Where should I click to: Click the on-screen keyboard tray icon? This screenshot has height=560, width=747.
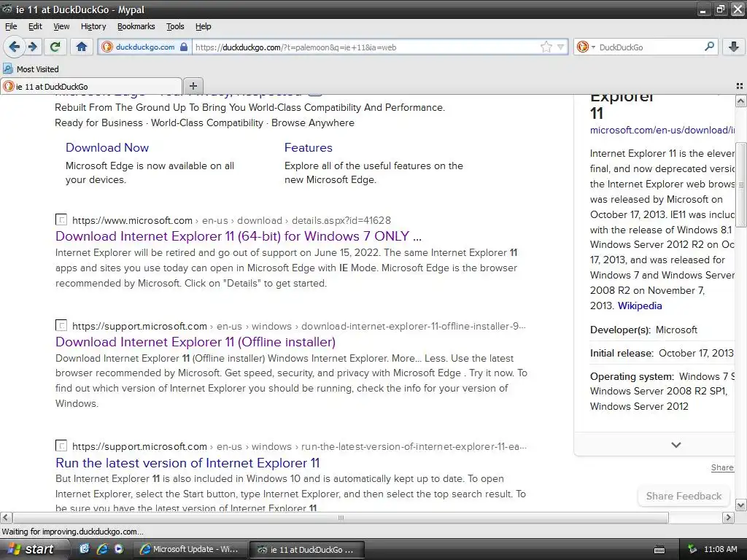click(659, 550)
